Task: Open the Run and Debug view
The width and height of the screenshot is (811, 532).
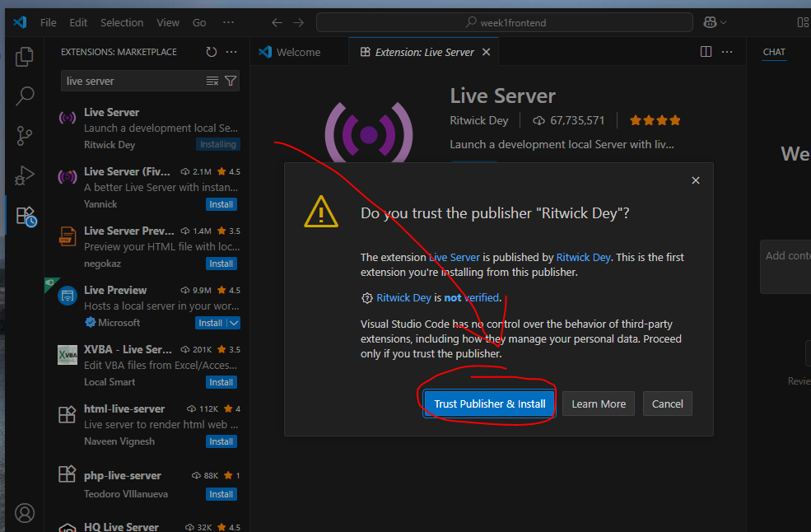Action: 25,175
